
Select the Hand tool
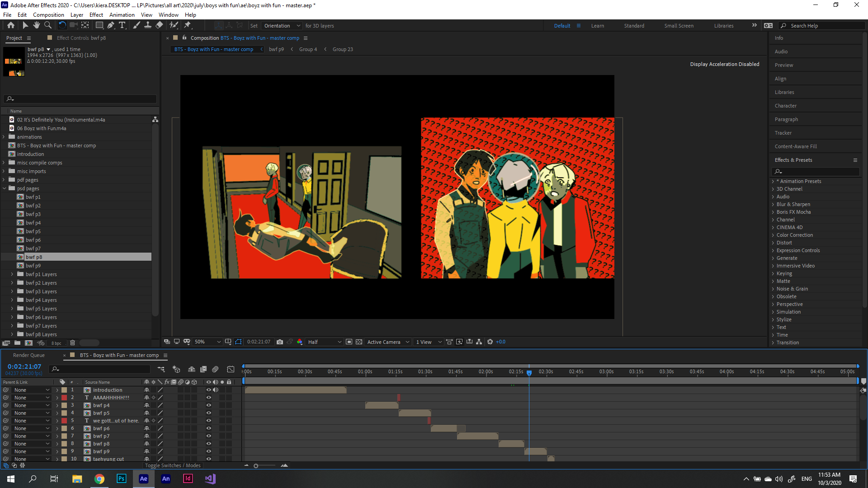[37, 26]
